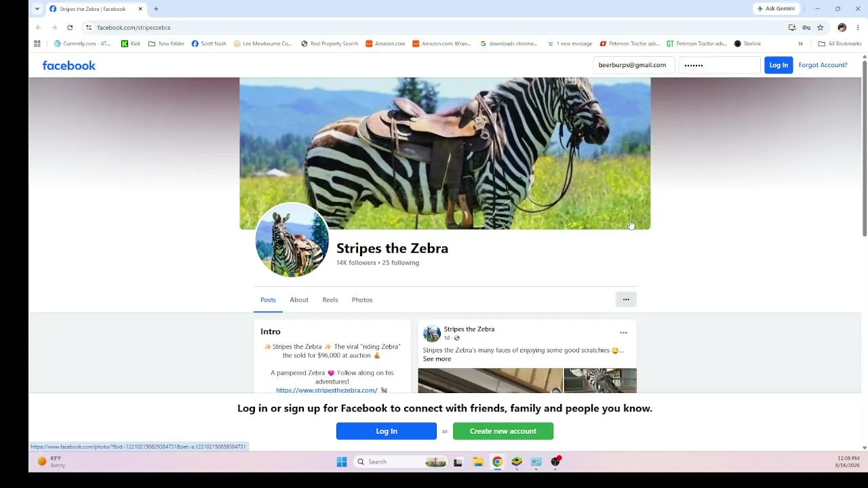Open the saved password key icon
Screen dimensions: 868x488
[806, 27]
